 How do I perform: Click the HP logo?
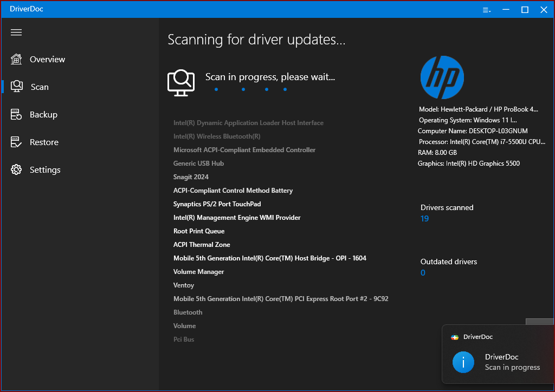(442, 77)
